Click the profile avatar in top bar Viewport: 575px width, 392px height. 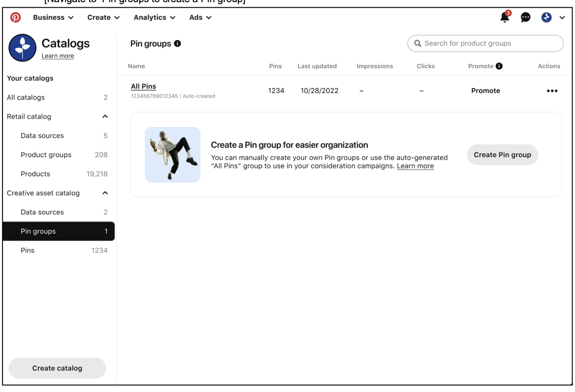546,17
